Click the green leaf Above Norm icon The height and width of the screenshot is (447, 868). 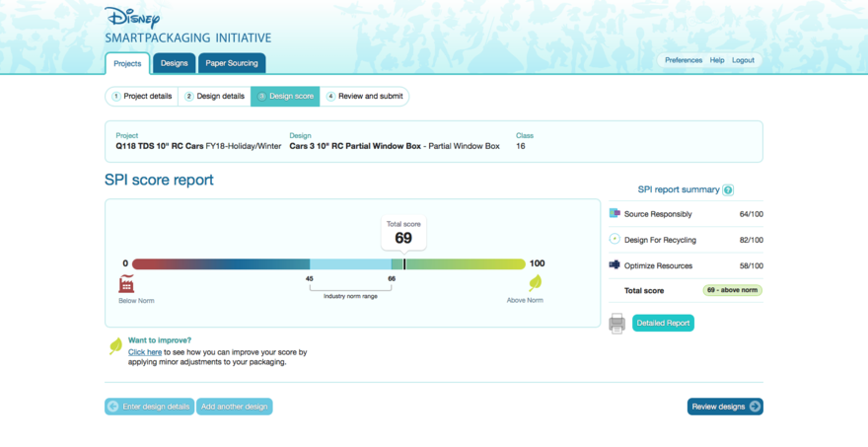click(535, 282)
